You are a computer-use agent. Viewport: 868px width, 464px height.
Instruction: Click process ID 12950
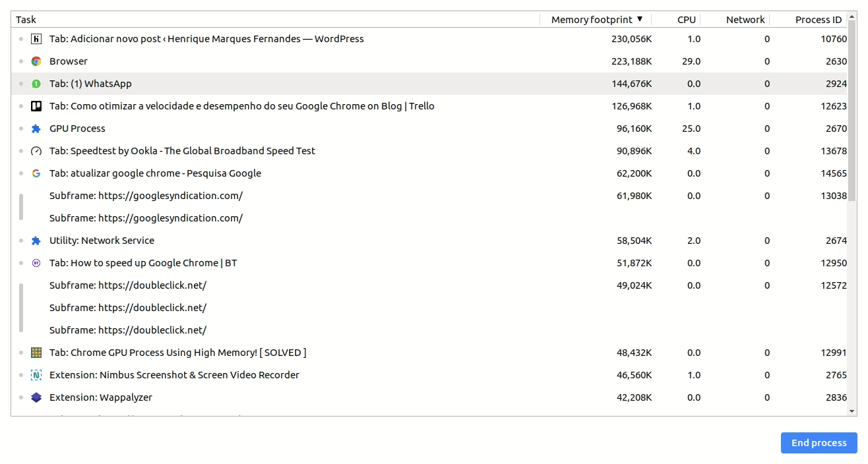pos(834,263)
